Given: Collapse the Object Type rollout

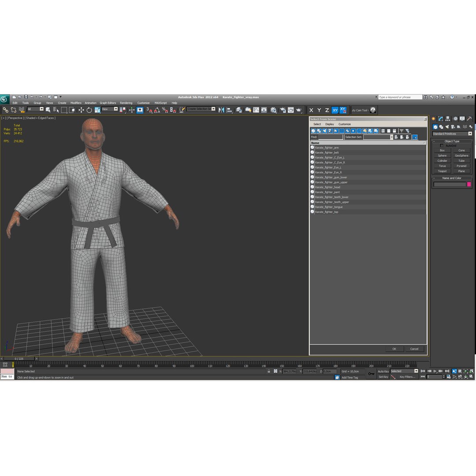Looking at the screenshot, I should pyautogui.click(x=452, y=141).
